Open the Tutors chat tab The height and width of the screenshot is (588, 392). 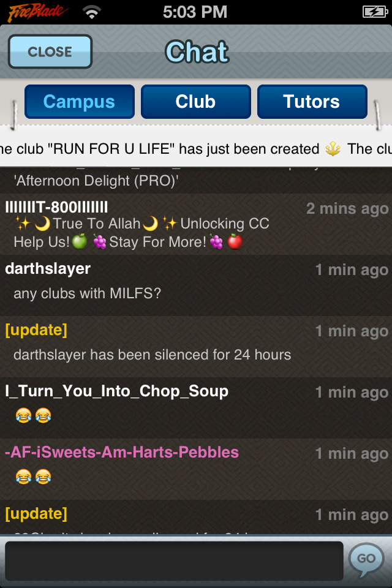click(x=312, y=102)
